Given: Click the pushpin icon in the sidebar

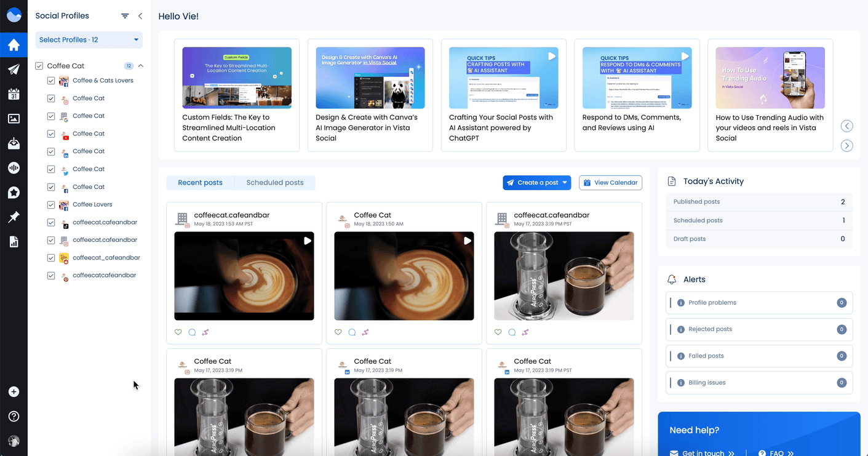Looking at the screenshot, I should point(14,217).
